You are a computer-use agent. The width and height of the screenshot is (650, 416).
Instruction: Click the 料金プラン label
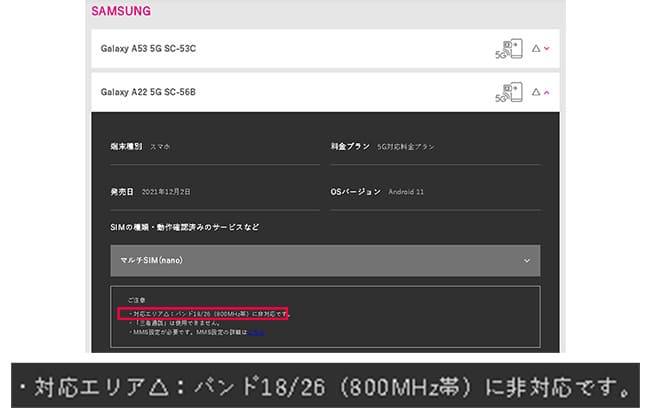350,146
